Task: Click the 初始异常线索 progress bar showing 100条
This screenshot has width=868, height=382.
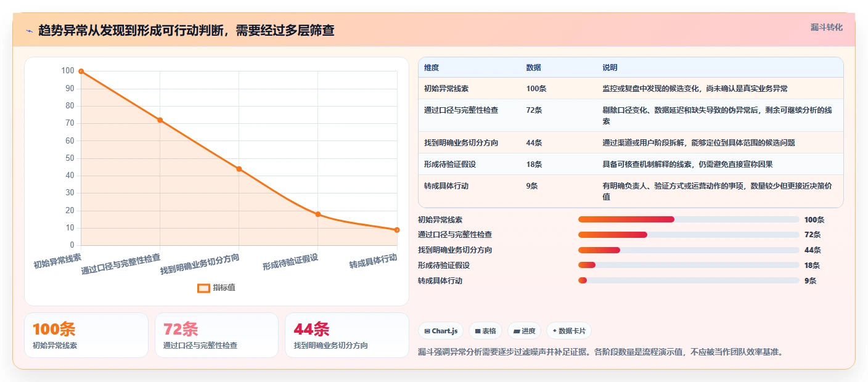Action: pos(689,219)
